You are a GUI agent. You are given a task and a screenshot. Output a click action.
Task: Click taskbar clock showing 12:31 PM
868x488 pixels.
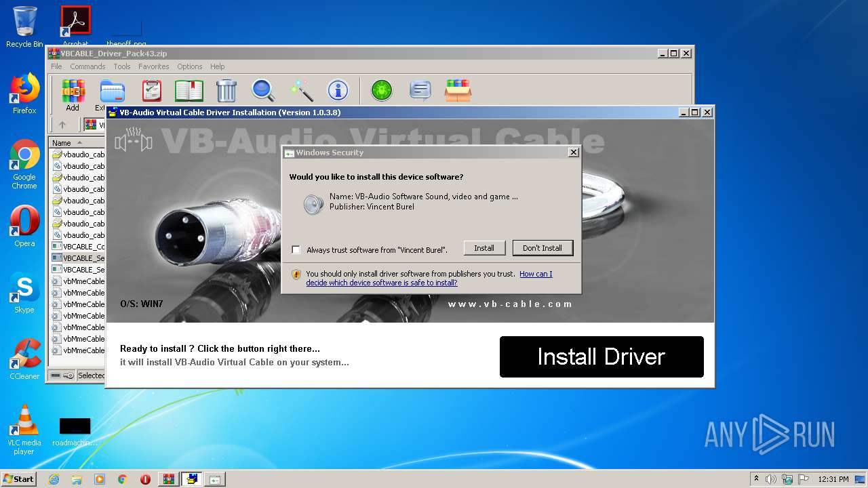click(x=833, y=479)
